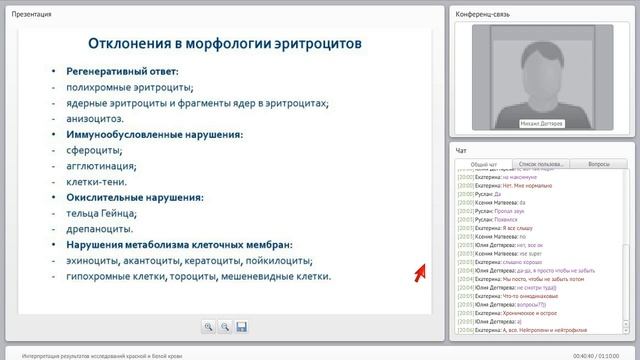Open the Список пользователей tab
The width and height of the screenshot is (640, 360).
pyautogui.click(x=541, y=164)
